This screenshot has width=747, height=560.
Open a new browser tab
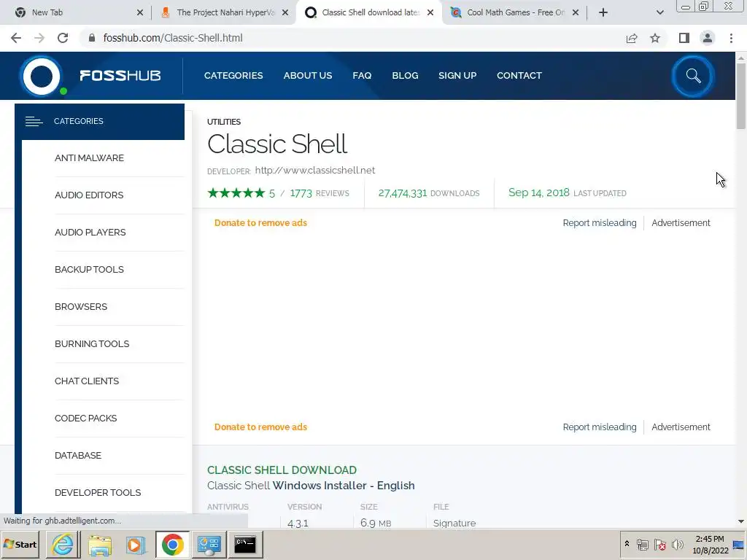pyautogui.click(x=603, y=12)
